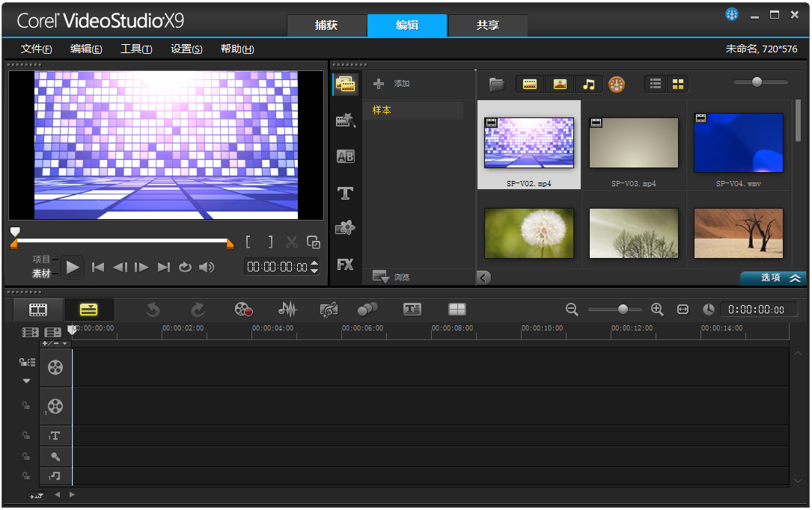812x510 pixels.
Task: Jump to preview start (Home)
Action: pos(98,268)
